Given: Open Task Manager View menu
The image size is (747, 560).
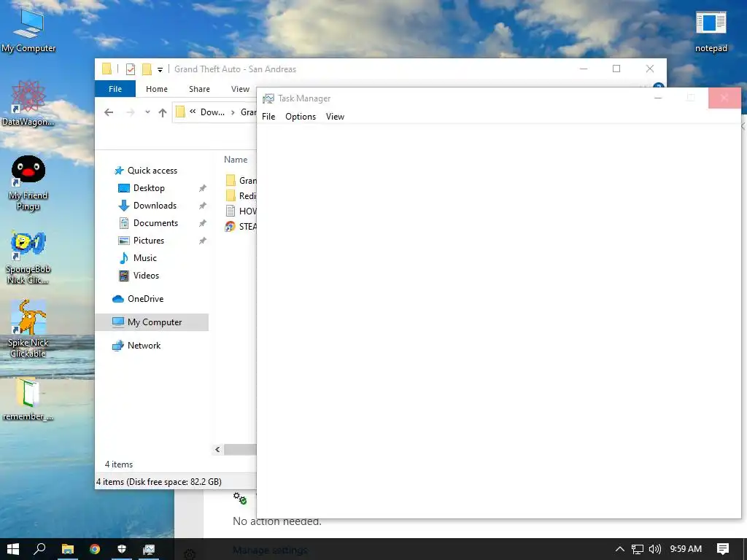Looking at the screenshot, I should pyautogui.click(x=335, y=117).
